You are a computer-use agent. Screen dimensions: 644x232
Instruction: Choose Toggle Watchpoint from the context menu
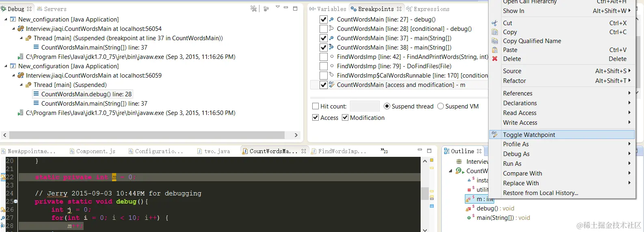562,135
